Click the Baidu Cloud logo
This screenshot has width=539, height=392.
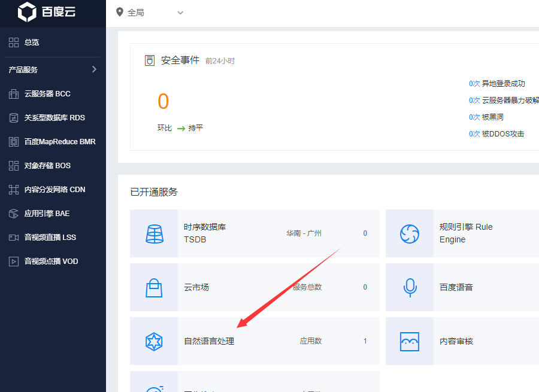47,12
